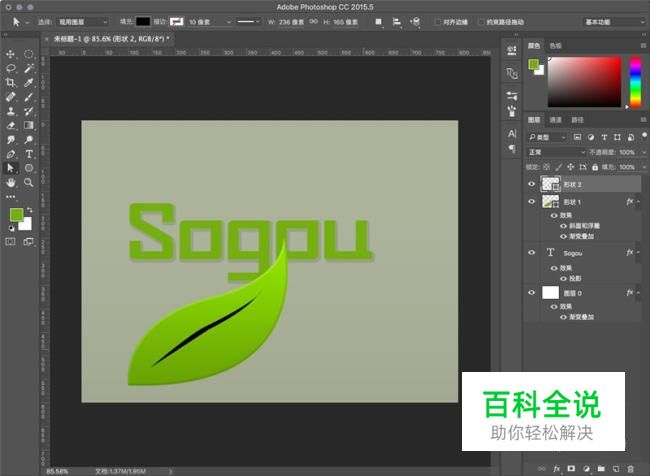Open the Edit Toolbar three-dots button
Viewport: 650px width, 476px height.
(x=10, y=197)
